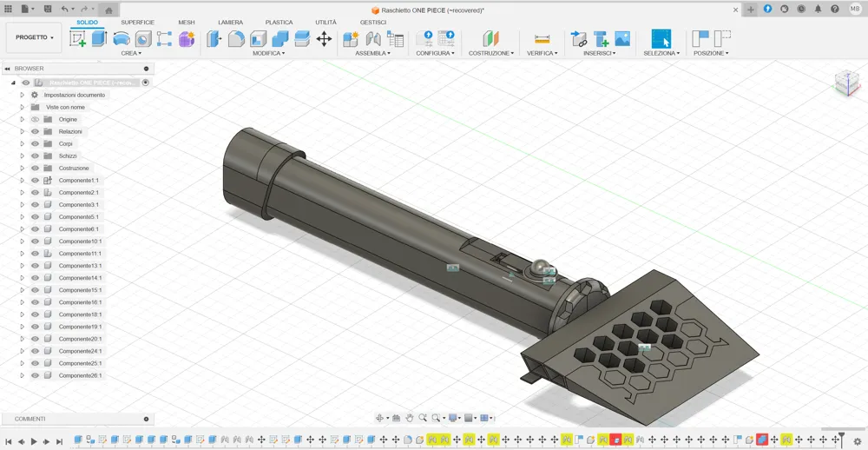Select the Create Sketch tool

(x=77, y=39)
